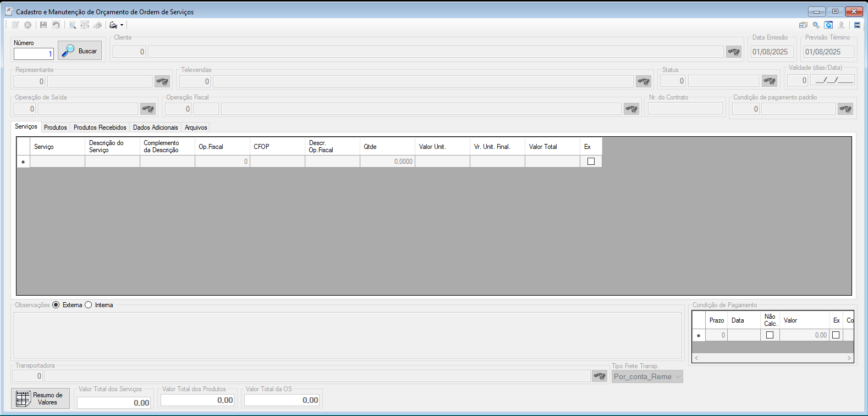The width and height of the screenshot is (868, 416).
Task: Click the Resumo de Valores button
Action: click(x=40, y=398)
